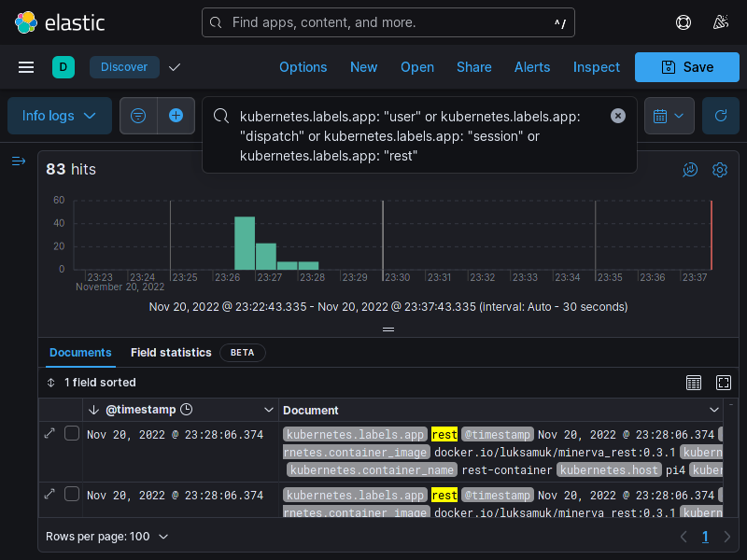This screenshot has width=747, height=560.
Task: Switch to the Field statistics tab
Action: pos(171,353)
